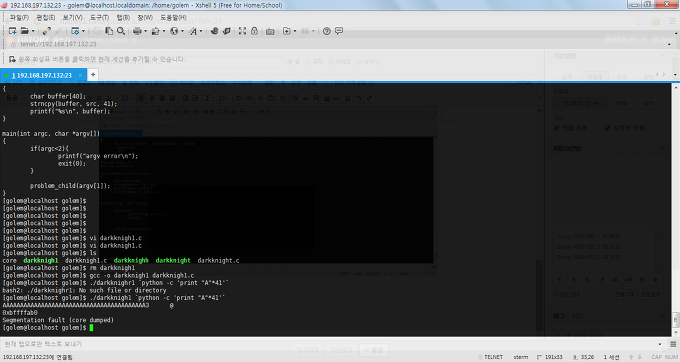Click the NUM indicator in status bar
The height and width of the screenshot is (362, 680).
click(671, 357)
